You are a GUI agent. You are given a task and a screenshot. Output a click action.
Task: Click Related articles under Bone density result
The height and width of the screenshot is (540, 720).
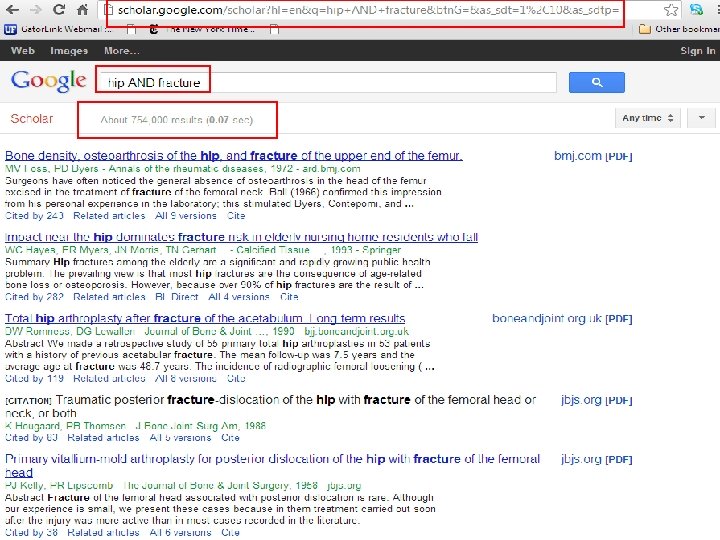109,216
